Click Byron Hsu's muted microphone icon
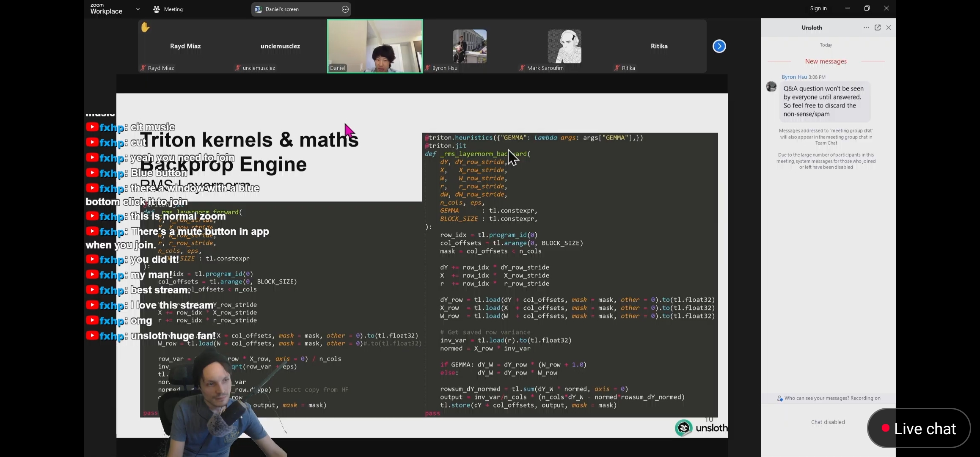The image size is (980, 457). [x=428, y=68]
